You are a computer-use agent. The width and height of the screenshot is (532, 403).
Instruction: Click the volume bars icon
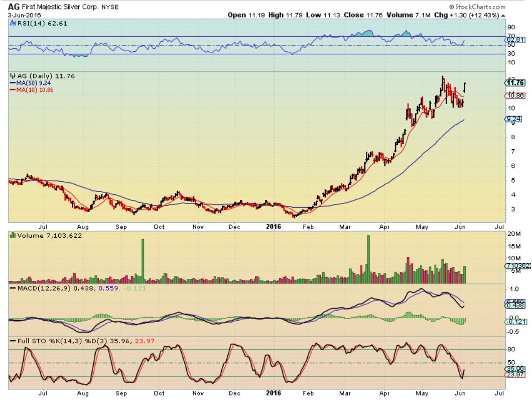point(13,235)
